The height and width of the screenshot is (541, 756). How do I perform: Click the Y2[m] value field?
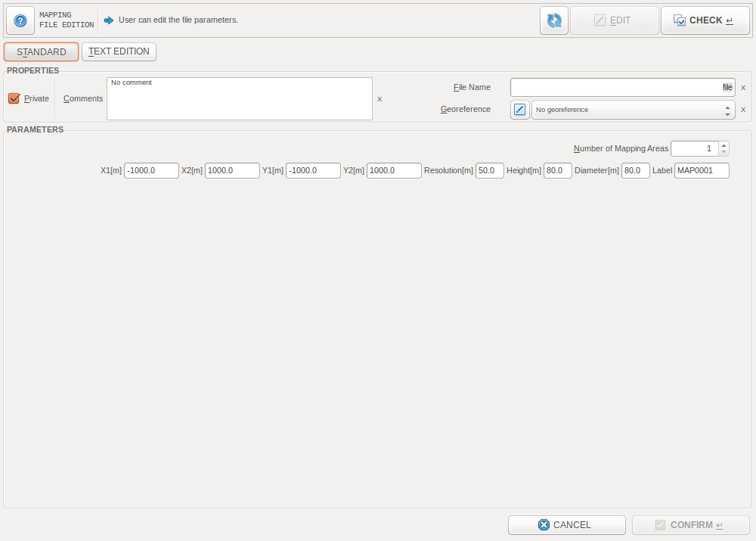394,170
